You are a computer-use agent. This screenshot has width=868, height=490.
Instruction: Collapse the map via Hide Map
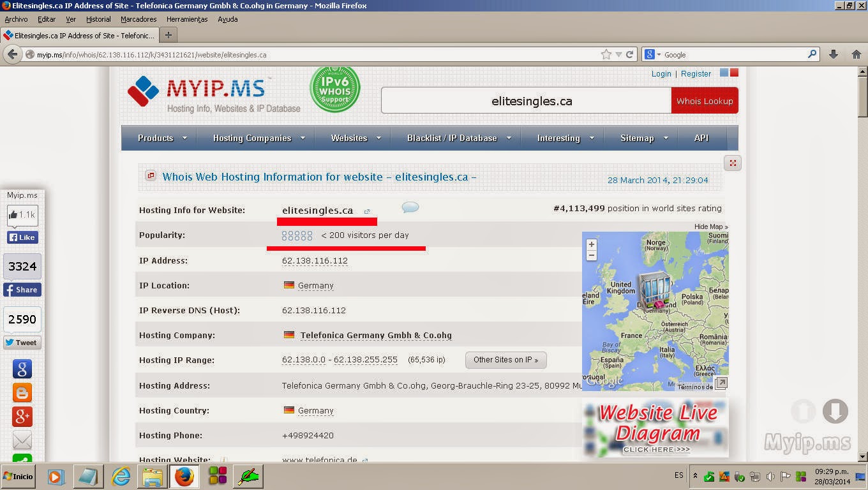point(711,226)
